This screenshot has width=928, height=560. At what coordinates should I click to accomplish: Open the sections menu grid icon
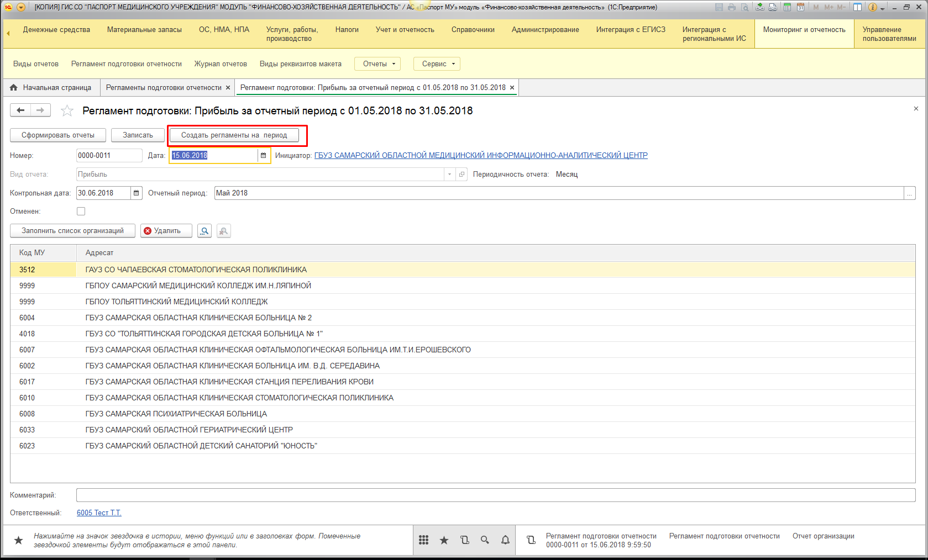[x=424, y=540]
